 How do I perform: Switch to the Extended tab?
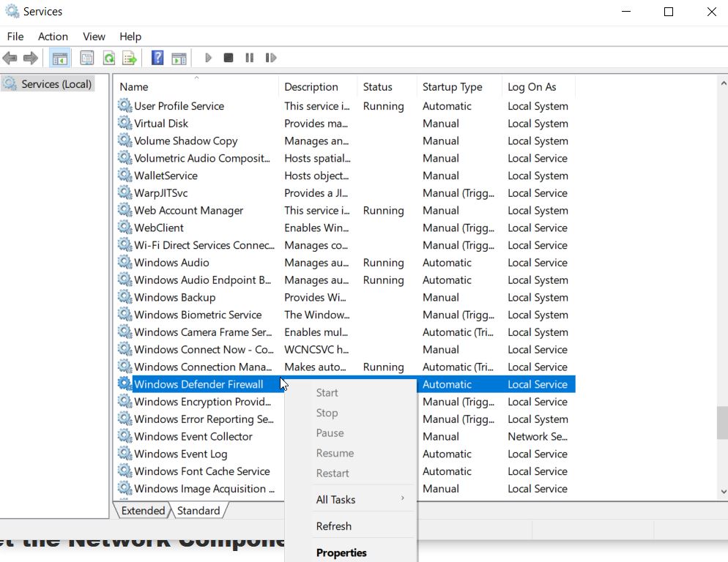[143, 511]
